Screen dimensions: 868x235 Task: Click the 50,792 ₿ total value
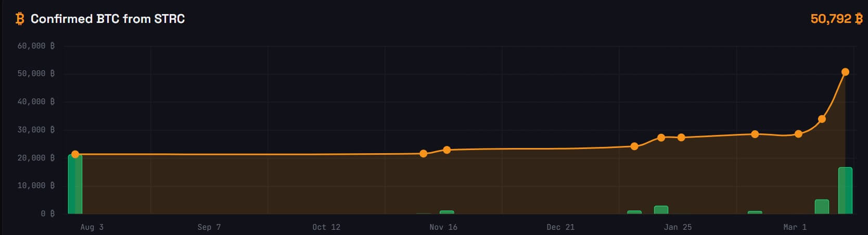[836, 19]
